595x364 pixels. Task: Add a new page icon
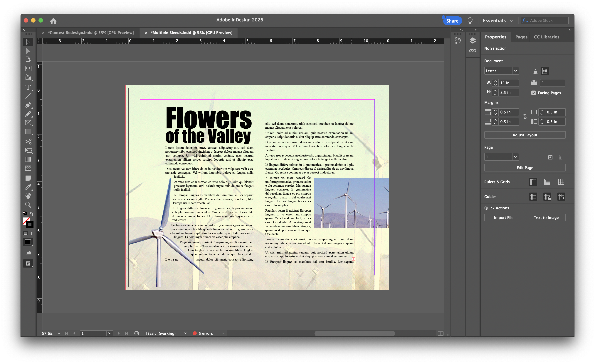coord(550,157)
